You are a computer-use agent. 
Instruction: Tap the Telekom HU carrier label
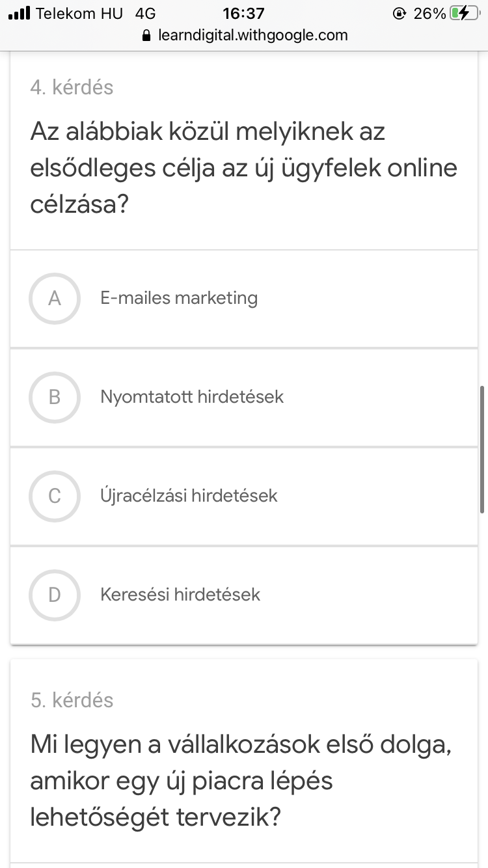pos(79,13)
